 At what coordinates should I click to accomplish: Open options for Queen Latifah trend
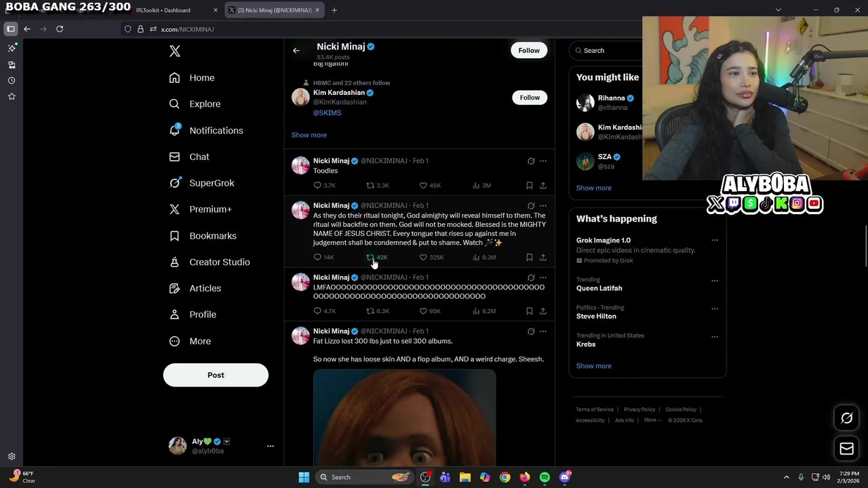(715, 281)
